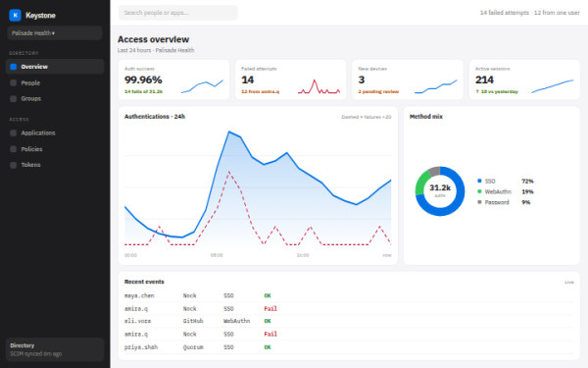
Task: Click the 08:00 axis label
Action: pyautogui.click(x=217, y=255)
